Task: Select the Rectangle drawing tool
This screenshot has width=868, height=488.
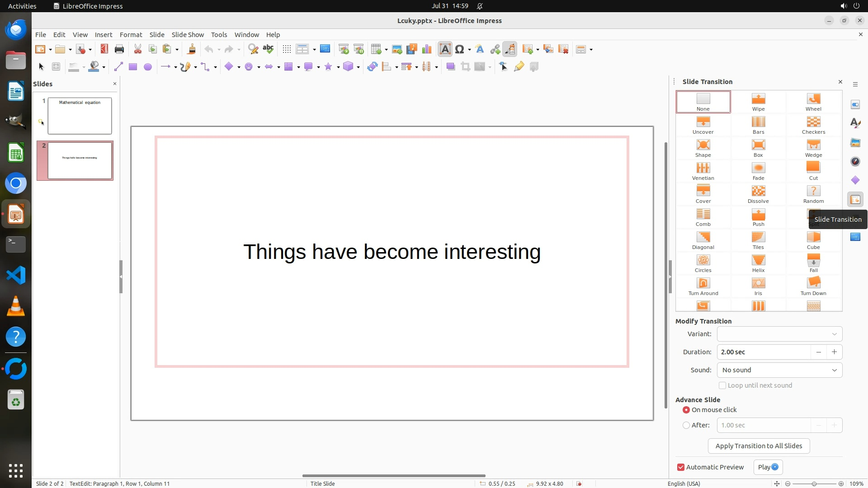Action: 132,67
